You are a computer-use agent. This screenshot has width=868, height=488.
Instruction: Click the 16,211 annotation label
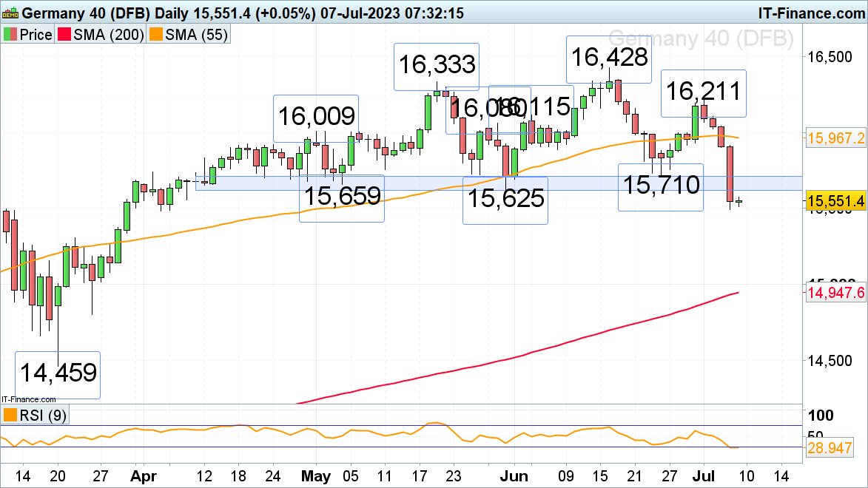pos(703,92)
